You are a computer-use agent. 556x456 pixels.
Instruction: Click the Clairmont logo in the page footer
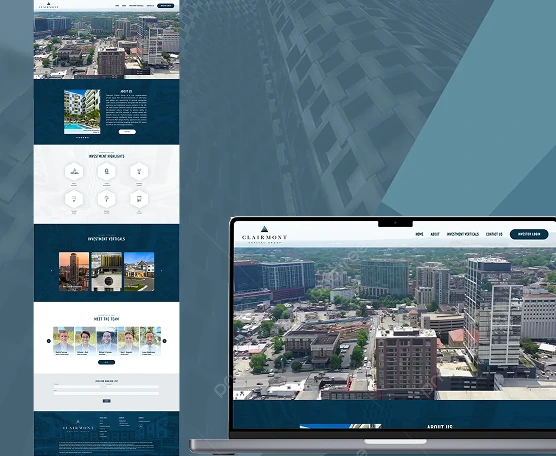tap(78, 426)
